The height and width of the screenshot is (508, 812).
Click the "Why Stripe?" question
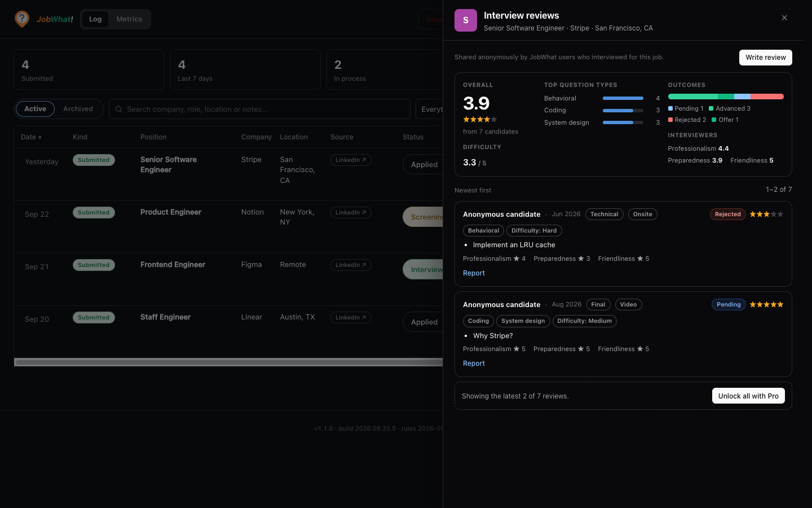coord(493,336)
